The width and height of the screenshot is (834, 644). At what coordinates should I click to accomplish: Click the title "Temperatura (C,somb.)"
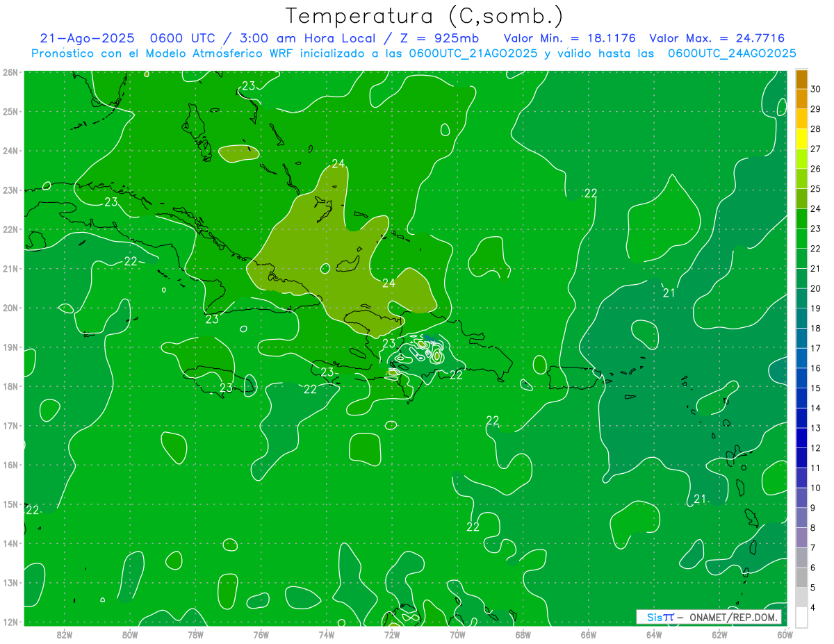pos(424,16)
